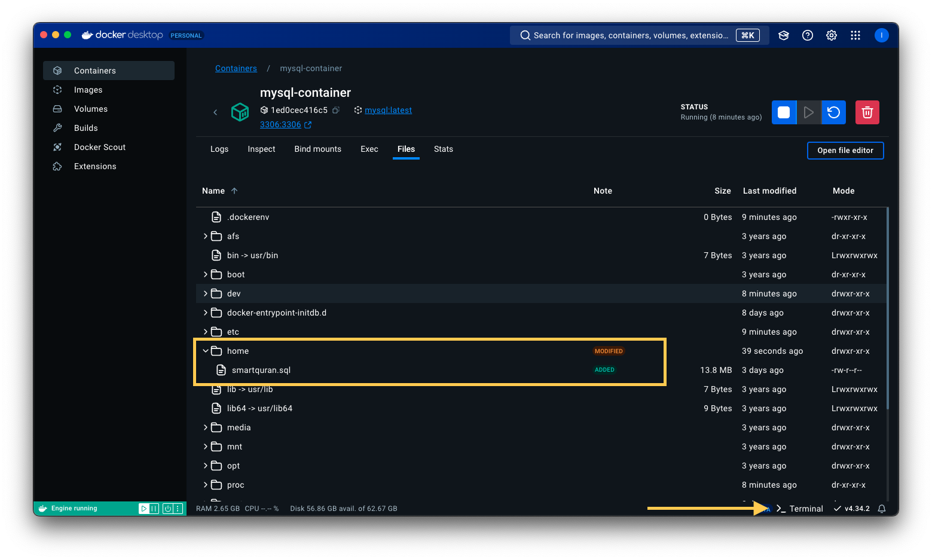Viewport: 932px width, 560px height.
Task: Open the mysql:latest image link
Action: (389, 110)
